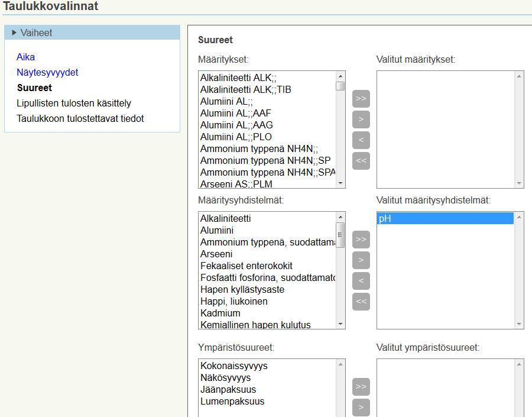Image resolution: width=532 pixels, height=417 pixels.
Task: Click Määritykset list scrollbar up arrow
Action: coord(340,76)
